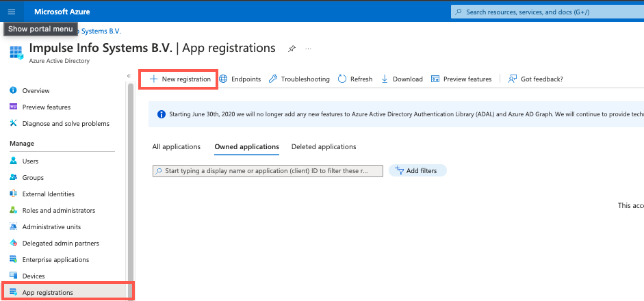Screen dimensions: 644x301
Task: Pin the App registrations blade
Action: 292,49
